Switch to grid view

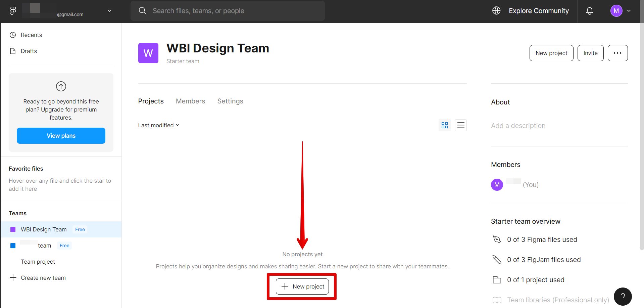pyautogui.click(x=445, y=125)
